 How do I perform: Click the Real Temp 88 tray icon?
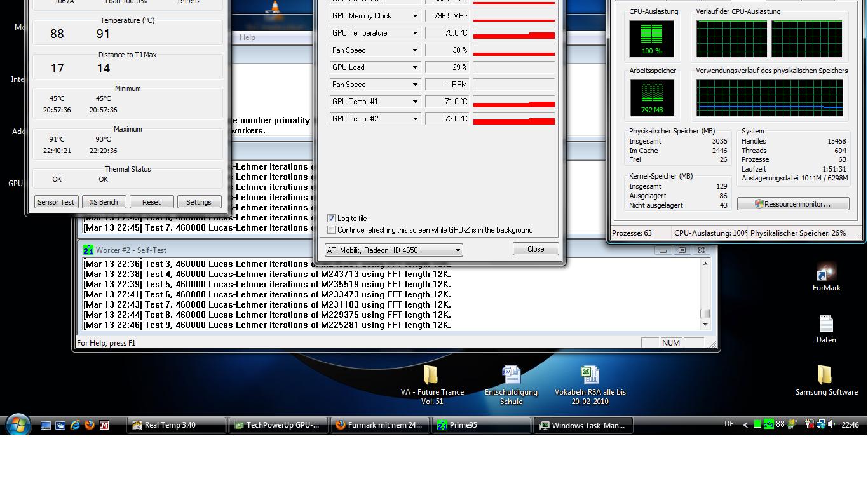pos(780,424)
